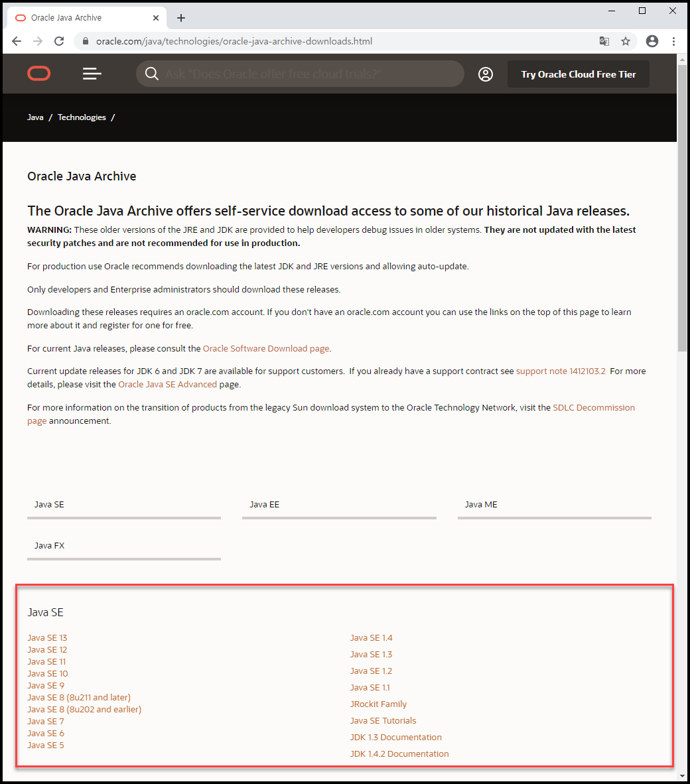Click the site padlock icon
Viewport: 690px width, 784px height.
pyautogui.click(x=86, y=41)
